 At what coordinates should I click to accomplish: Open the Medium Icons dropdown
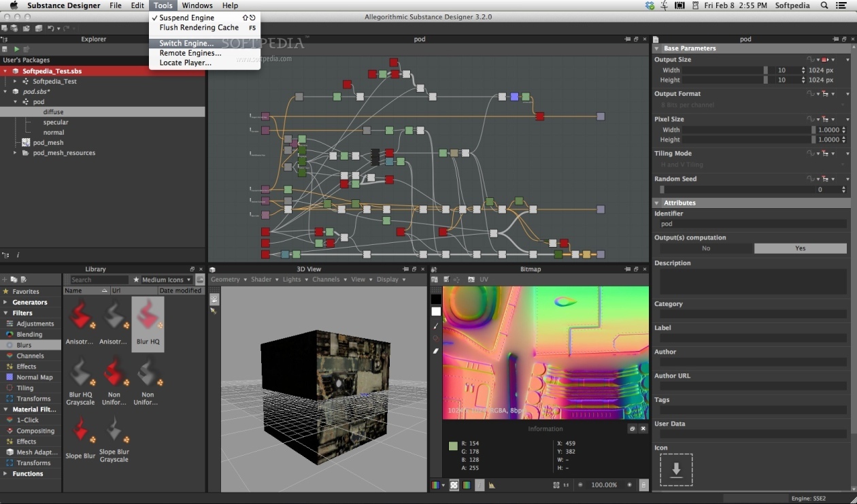[166, 280]
